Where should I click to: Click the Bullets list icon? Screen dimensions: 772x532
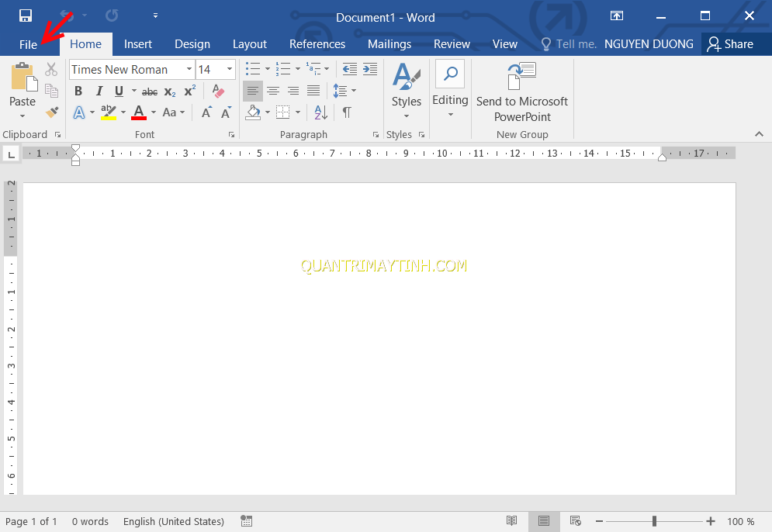click(x=253, y=69)
